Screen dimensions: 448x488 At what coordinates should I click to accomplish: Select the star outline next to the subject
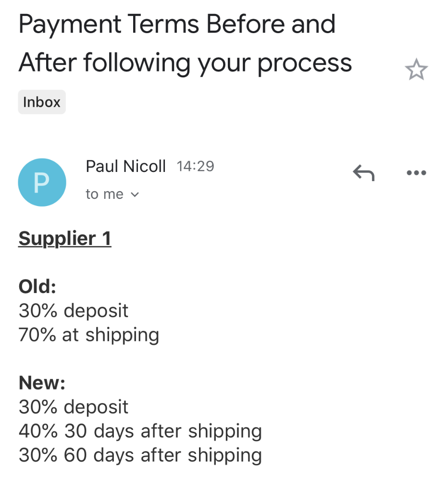pyautogui.click(x=416, y=69)
